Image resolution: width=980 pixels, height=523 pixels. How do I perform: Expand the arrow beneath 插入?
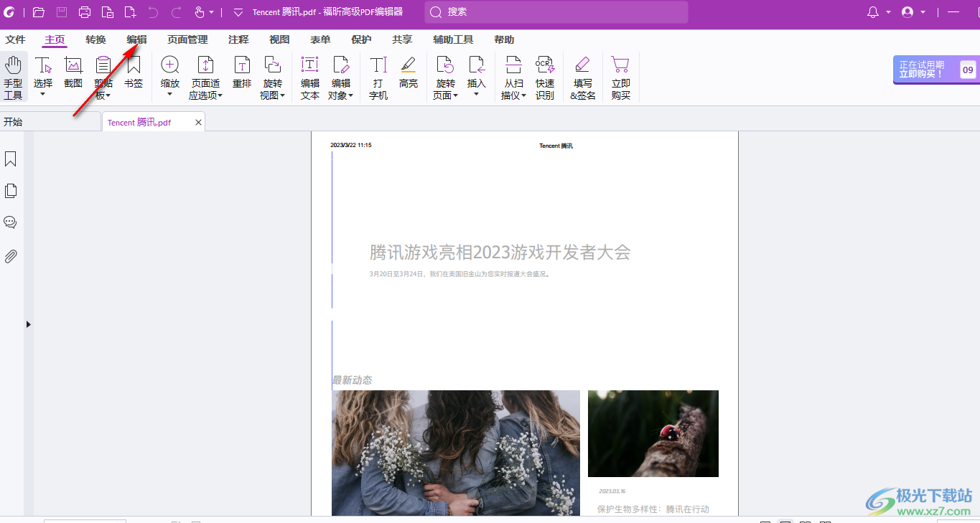click(x=477, y=95)
